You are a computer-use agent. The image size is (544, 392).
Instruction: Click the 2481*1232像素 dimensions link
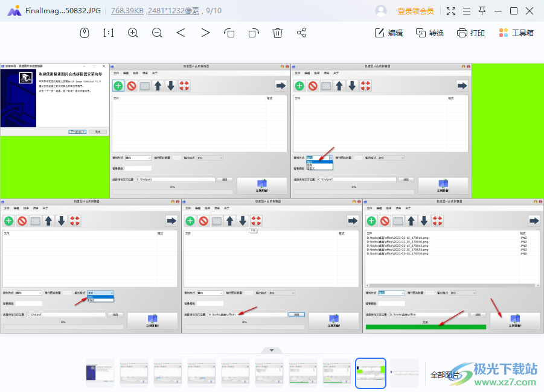[173, 11]
